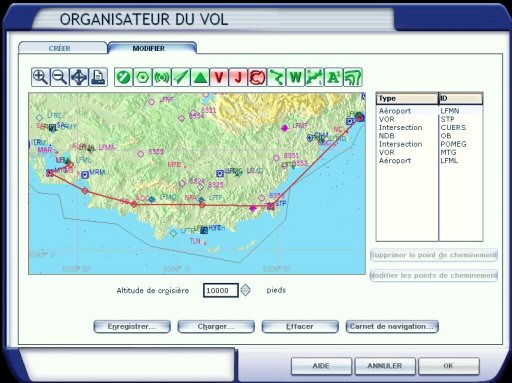Click the TLN label on the map
This screenshot has width=512, height=383.
click(x=195, y=241)
